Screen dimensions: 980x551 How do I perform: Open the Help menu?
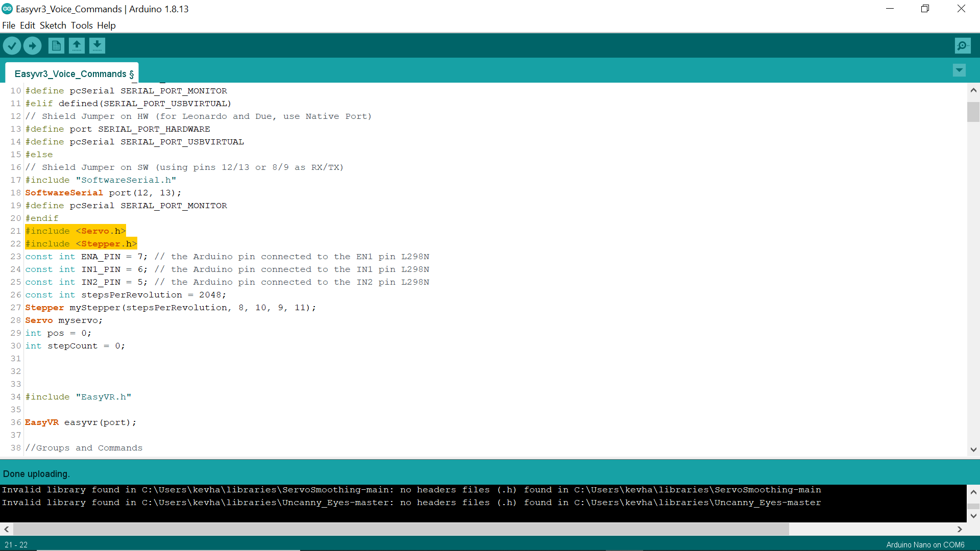point(106,25)
